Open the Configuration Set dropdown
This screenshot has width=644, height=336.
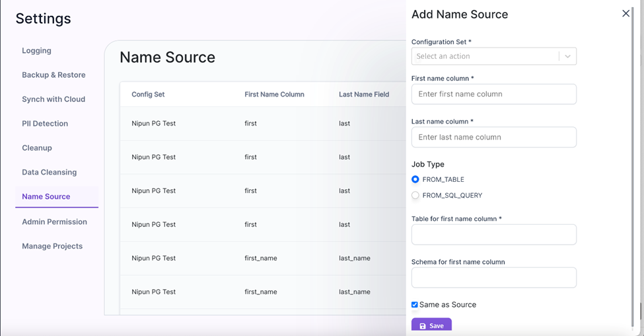pos(493,56)
